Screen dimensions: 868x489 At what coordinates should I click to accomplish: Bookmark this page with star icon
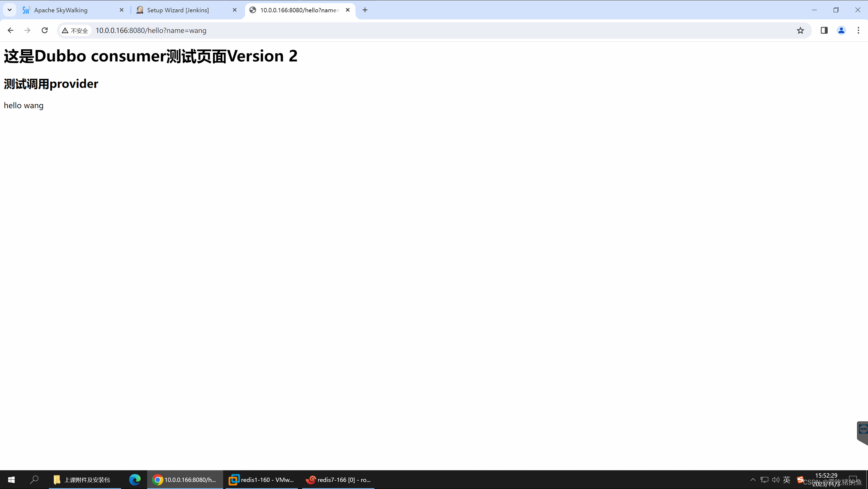(x=800, y=30)
